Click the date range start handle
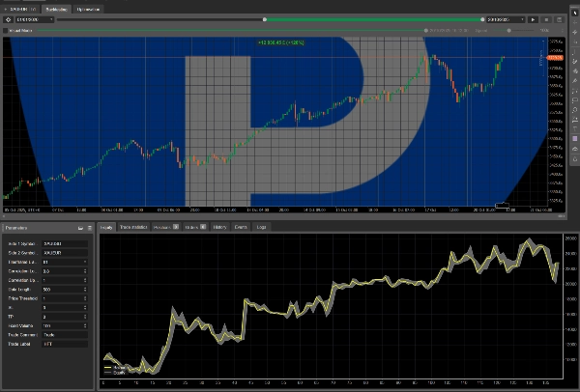 (x=265, y=19)
